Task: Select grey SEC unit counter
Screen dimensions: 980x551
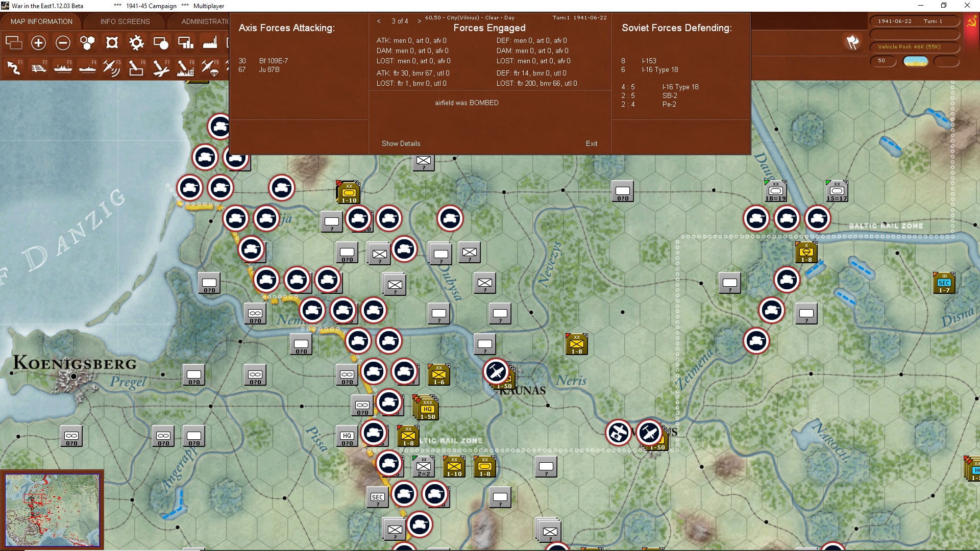Action: (378, 497)
